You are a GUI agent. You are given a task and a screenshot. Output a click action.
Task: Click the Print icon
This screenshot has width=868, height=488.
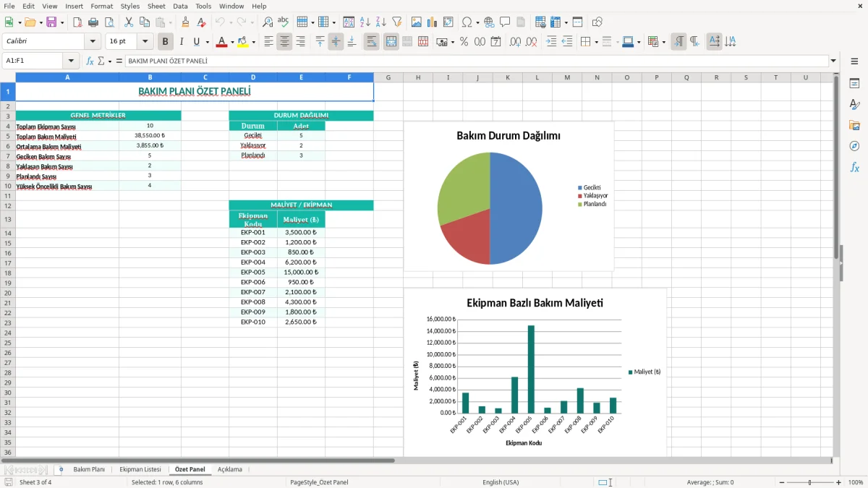[93, 22]
